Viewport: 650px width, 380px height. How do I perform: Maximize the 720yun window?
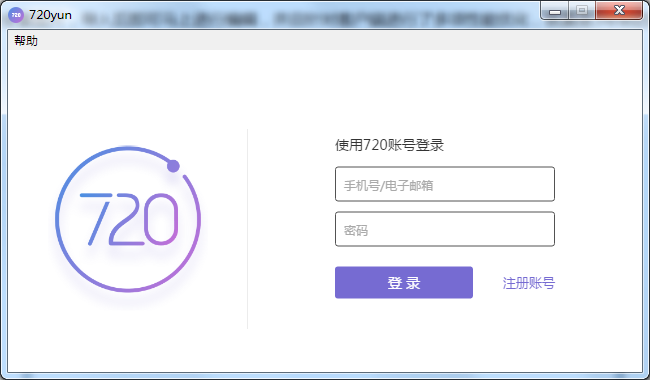(582, 10)
